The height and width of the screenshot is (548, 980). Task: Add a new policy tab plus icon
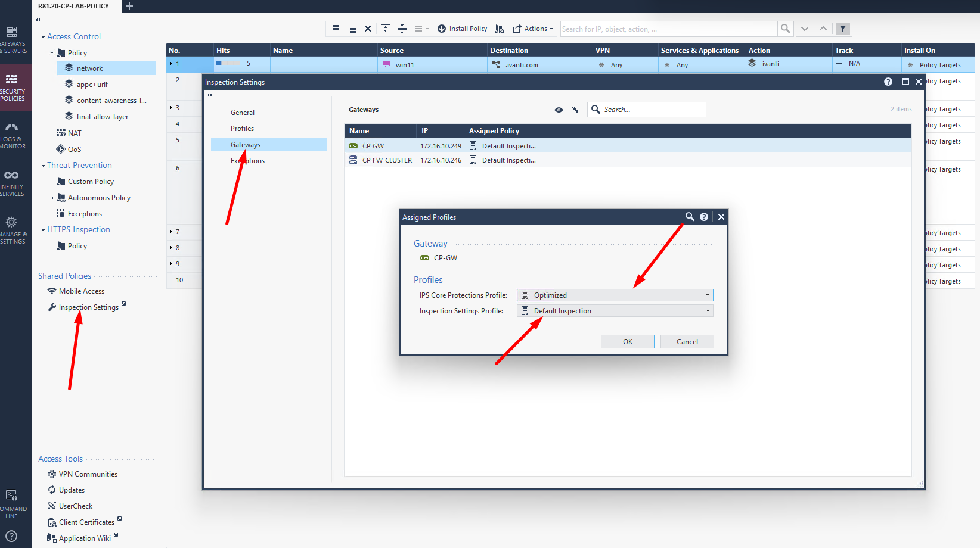tap(129, 6)
